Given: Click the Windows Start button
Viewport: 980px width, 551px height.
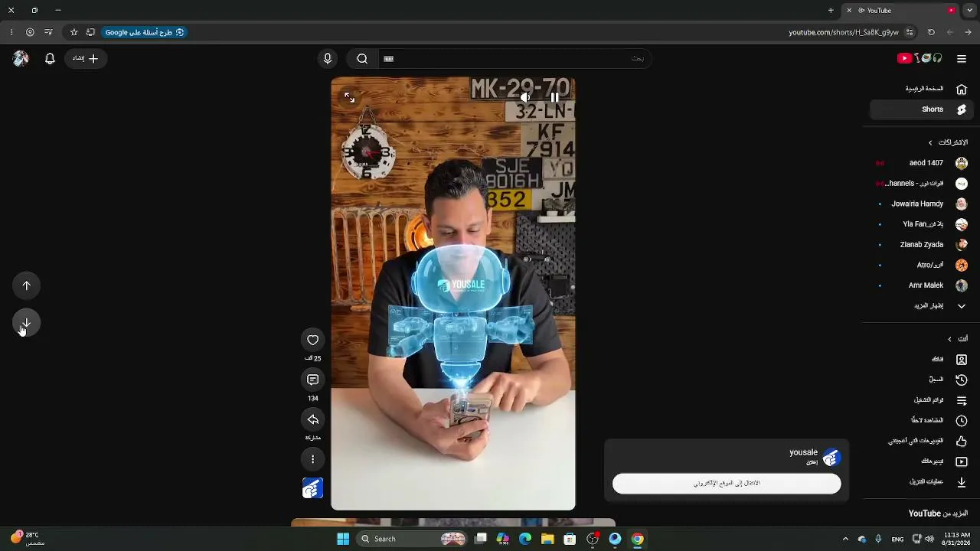Looking at the screenshot, I should (x=343, y=539).
